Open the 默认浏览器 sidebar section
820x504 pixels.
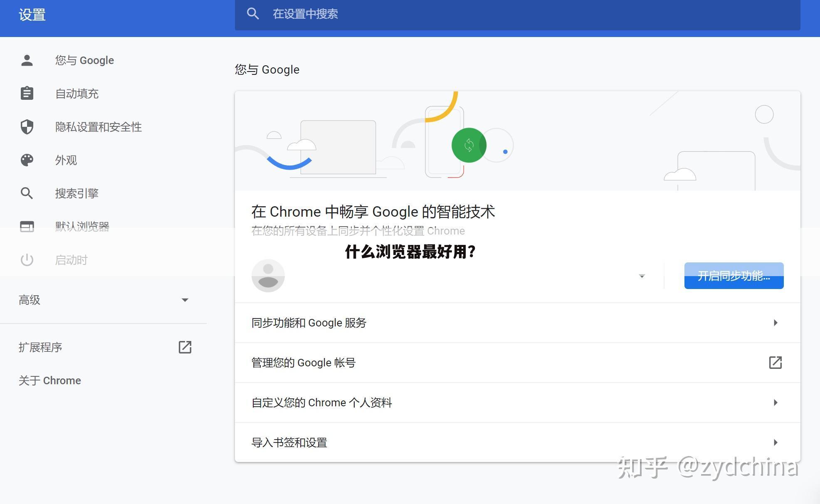point(82,227)
